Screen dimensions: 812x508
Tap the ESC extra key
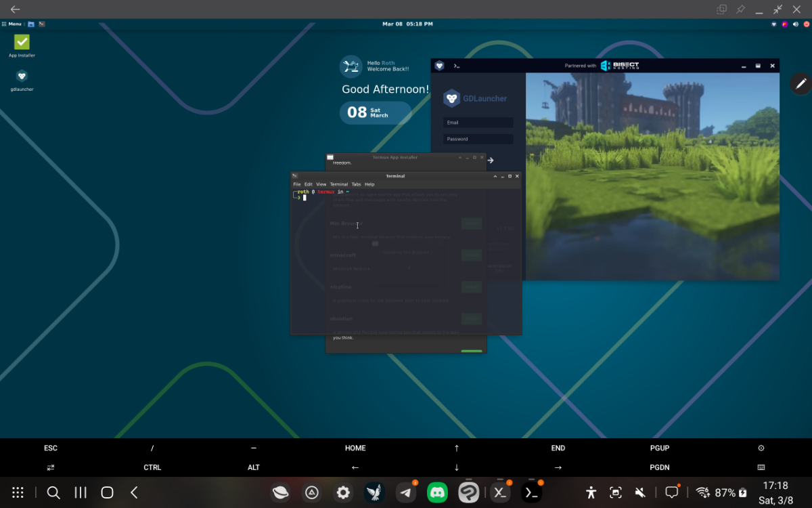click(x=51, y=448)
